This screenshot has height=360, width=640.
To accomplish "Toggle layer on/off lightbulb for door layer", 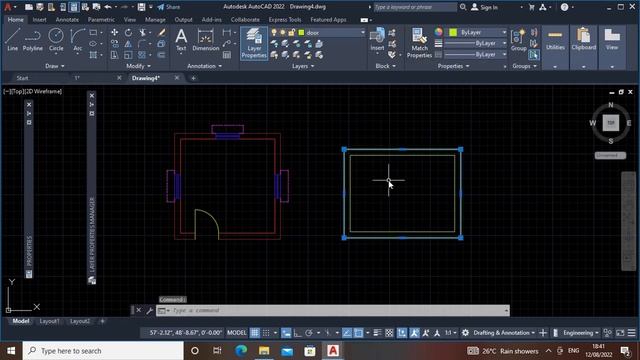I will point(274,33).
